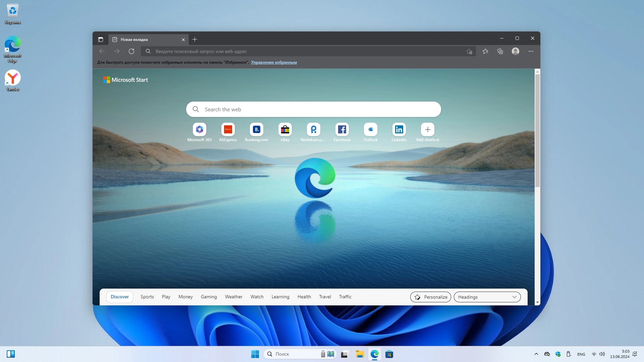Switch to the Sports feed tab
This screenshot has height=362, width=644.
click(147, 297)
